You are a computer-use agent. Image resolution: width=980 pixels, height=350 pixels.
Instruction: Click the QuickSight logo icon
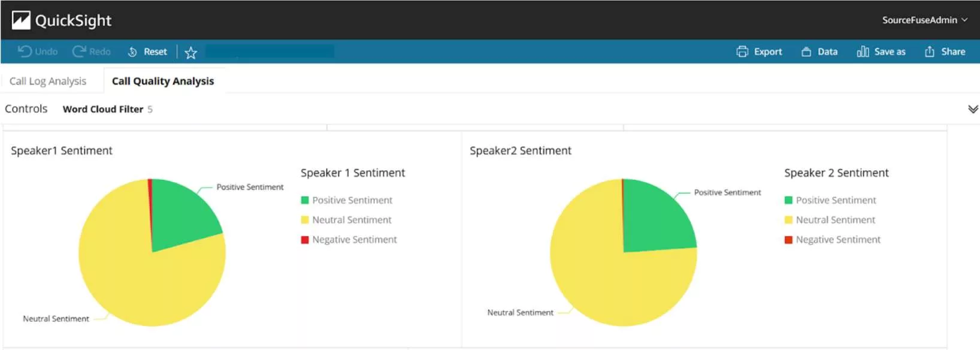[21, 20]
